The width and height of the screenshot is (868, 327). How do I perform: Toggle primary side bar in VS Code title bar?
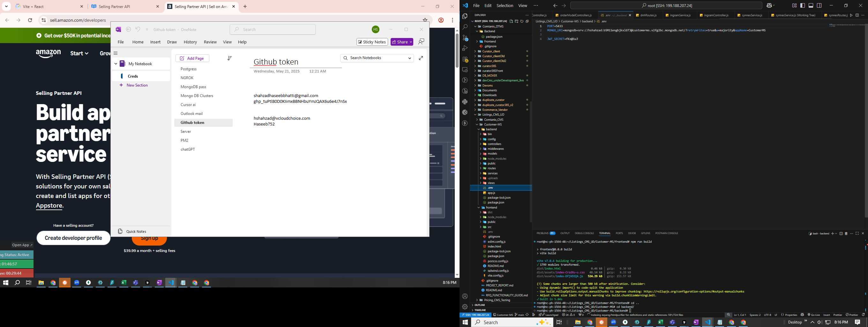coord(803,5)
